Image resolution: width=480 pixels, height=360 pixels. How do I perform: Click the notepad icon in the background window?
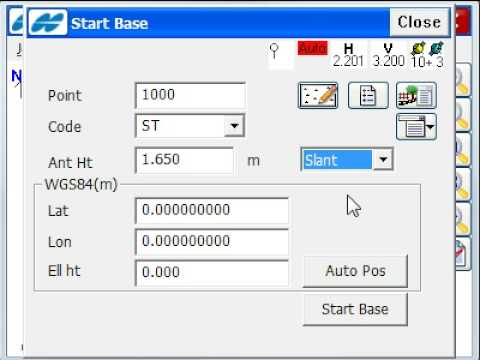[x=463, y=255]
